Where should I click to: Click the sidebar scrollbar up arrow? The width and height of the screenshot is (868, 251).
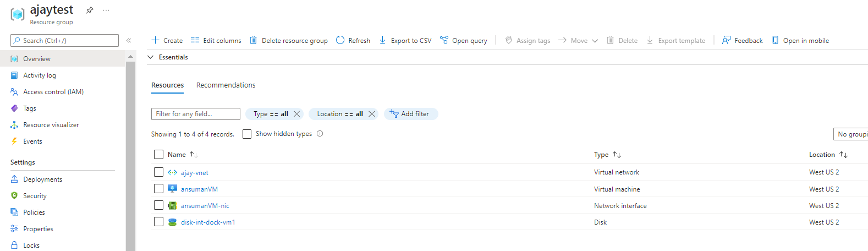click(130, 56)
